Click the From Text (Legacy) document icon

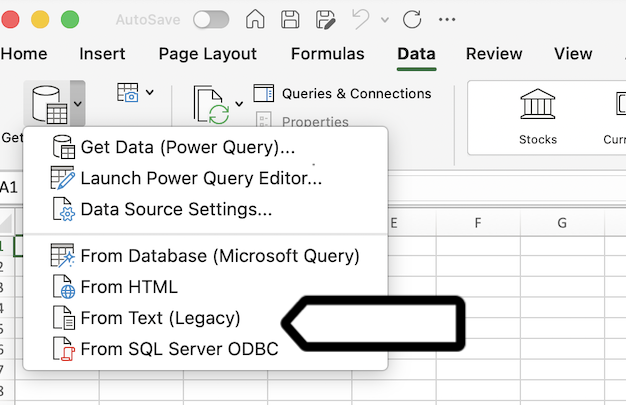point(64,318)
